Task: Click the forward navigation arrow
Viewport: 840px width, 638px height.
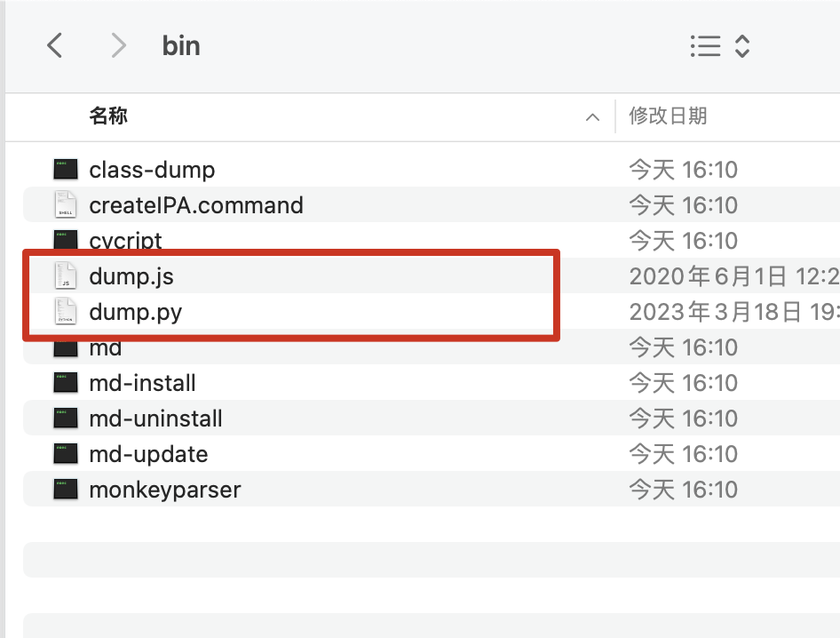Action: click(118, 45)
